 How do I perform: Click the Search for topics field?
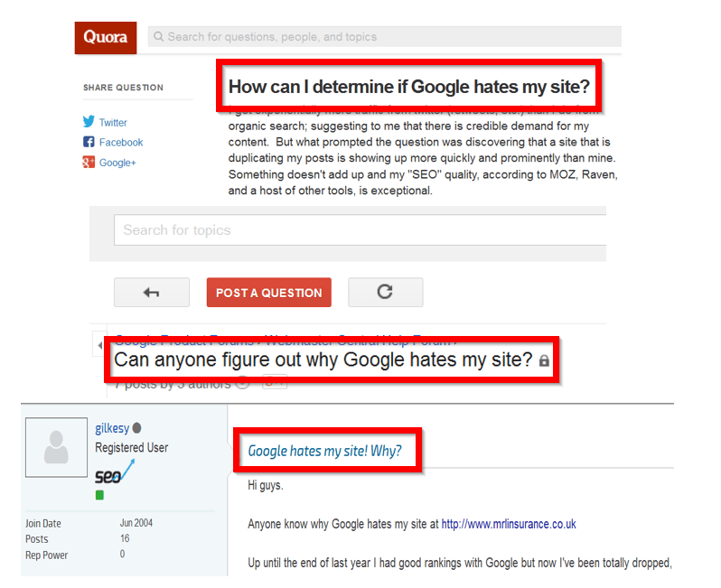[361, 230]
